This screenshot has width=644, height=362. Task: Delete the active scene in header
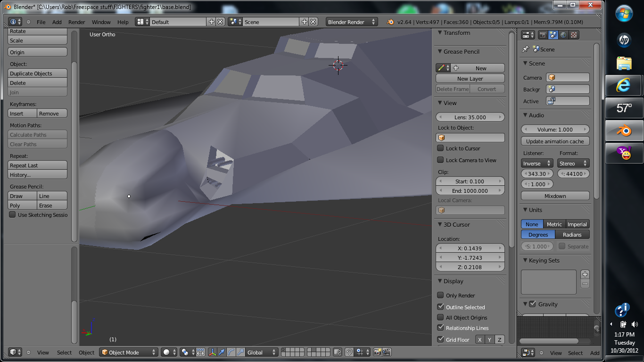pyautogui.click(x=313, y=22)
